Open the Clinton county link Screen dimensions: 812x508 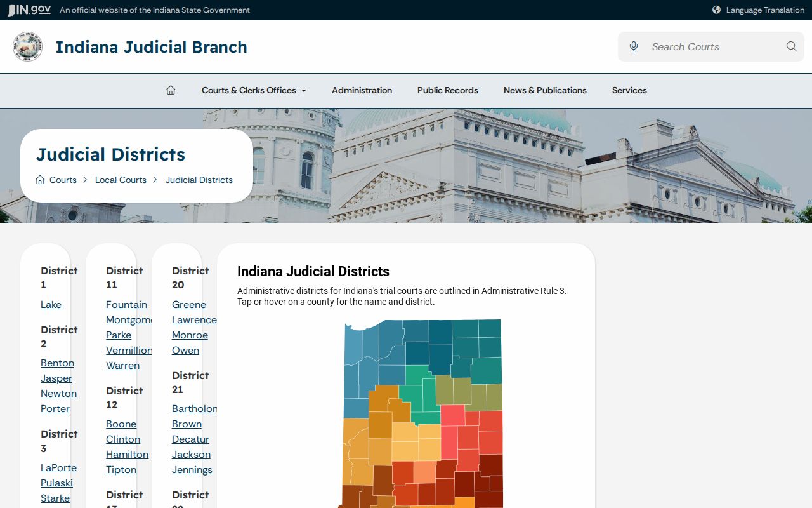[x=123, y=439]
